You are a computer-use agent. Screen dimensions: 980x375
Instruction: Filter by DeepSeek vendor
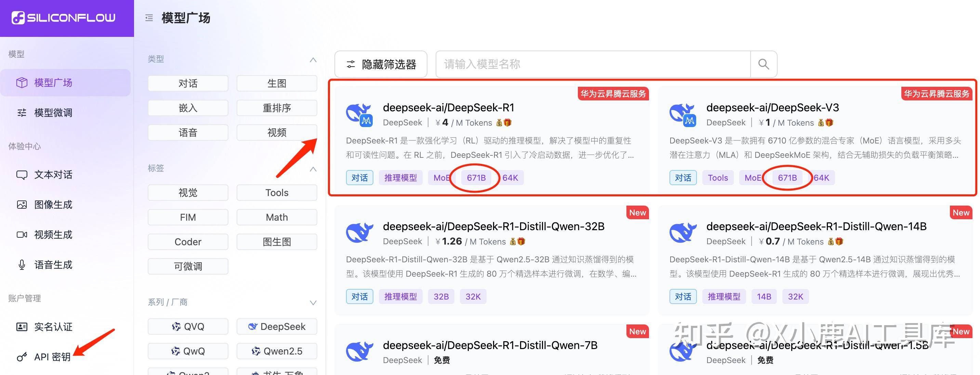(277, 327)
